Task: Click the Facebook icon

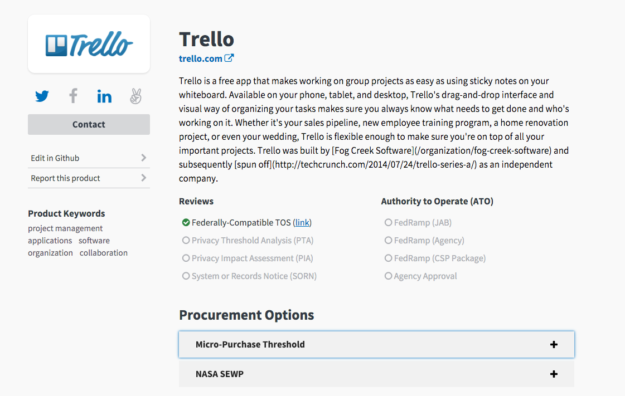Action: tap(73, 96)
